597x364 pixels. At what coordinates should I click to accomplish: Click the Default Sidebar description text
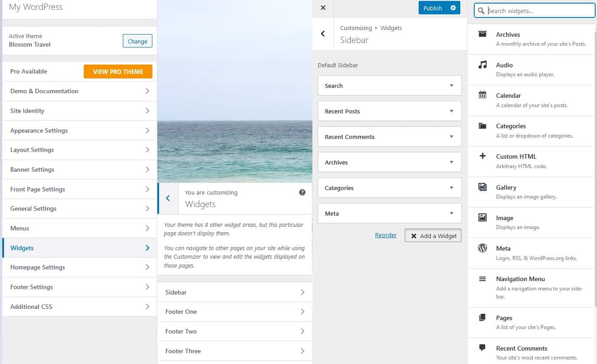[338, 65]
